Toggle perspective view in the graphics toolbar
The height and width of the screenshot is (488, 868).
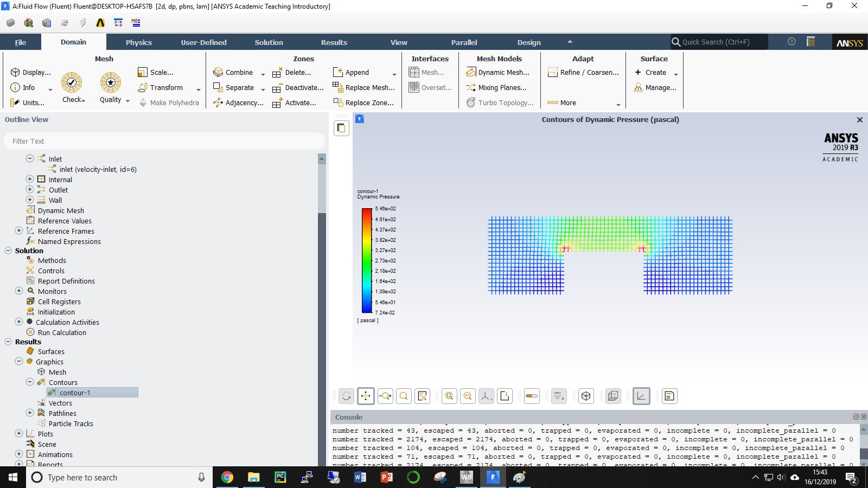[x=613, y=396]
